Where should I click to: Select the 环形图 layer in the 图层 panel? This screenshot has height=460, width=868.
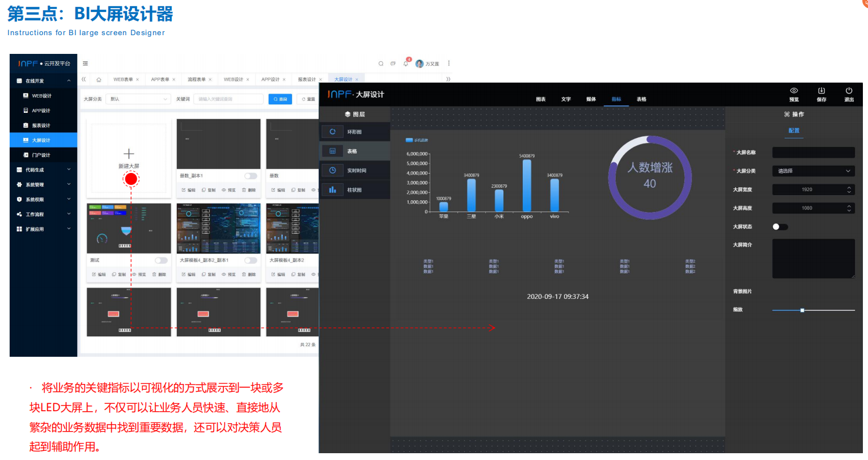click(x=355, y=131)
